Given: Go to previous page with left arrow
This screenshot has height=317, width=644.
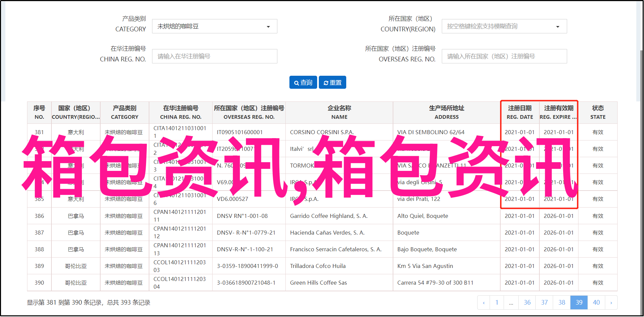Looking at the screenshot, I should pyautogui.click(x=484, y=303).
